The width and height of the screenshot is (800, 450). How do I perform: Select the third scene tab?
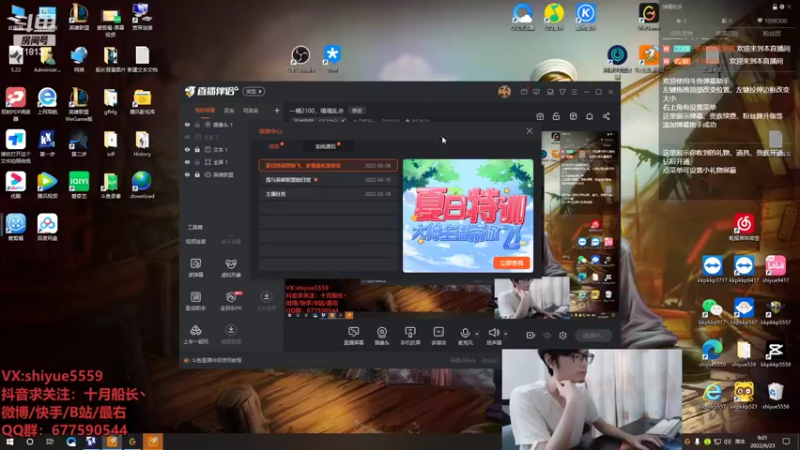(x=251, y=111)
